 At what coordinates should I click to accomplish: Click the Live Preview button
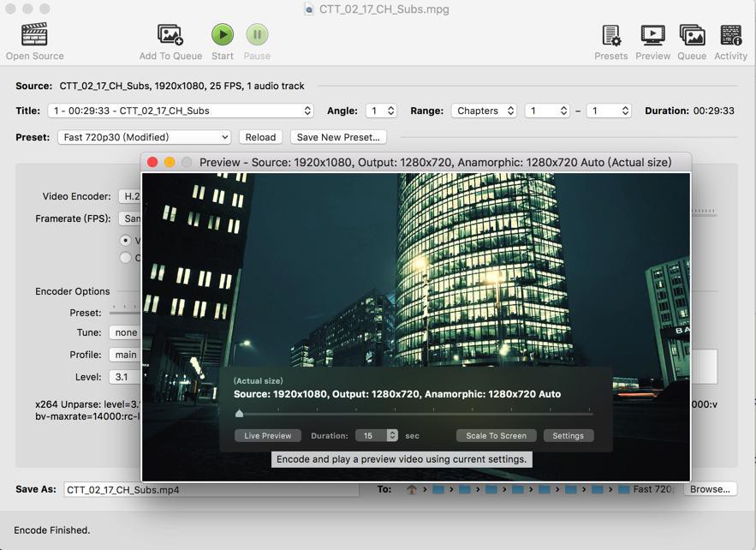pos(268,436)
